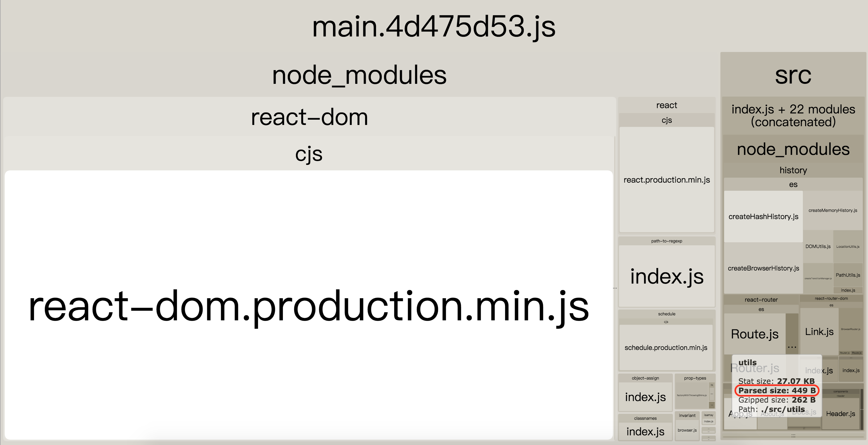The height and width of the screenshot is (445, 868).
Task: Select index.js inside isarray
Action: [708, 421]
